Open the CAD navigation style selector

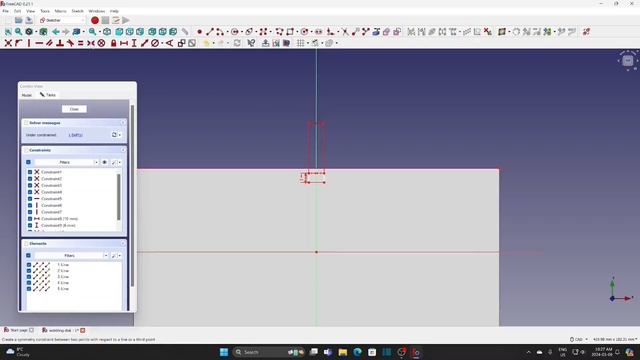[x=579, y=339]
